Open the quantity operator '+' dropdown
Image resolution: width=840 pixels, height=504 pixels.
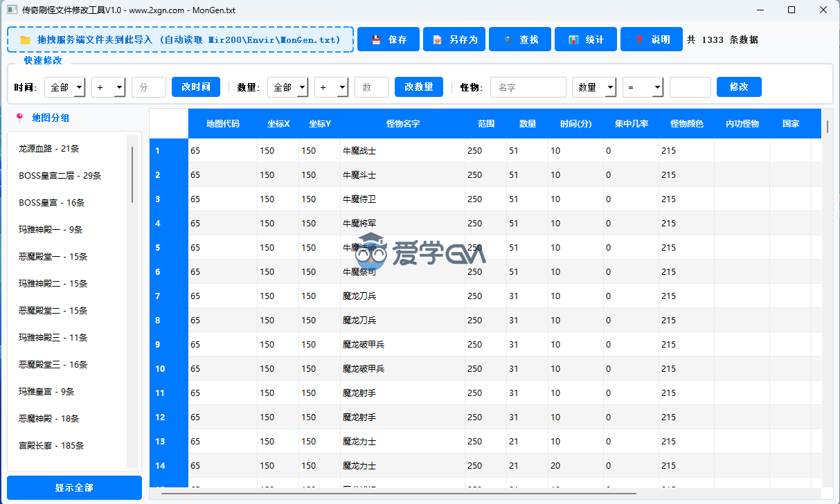point(332,87)
